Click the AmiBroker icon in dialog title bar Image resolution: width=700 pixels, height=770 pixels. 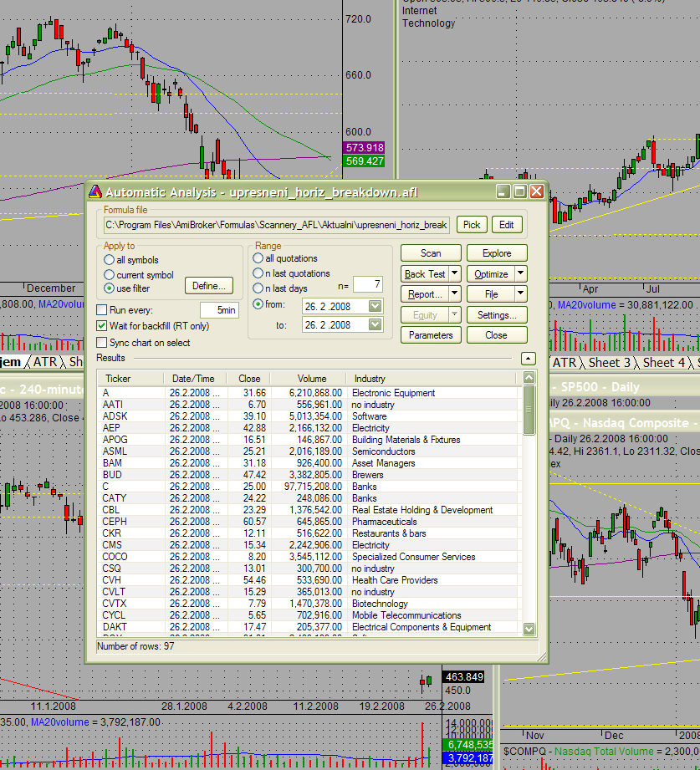(x=95, y=192)
